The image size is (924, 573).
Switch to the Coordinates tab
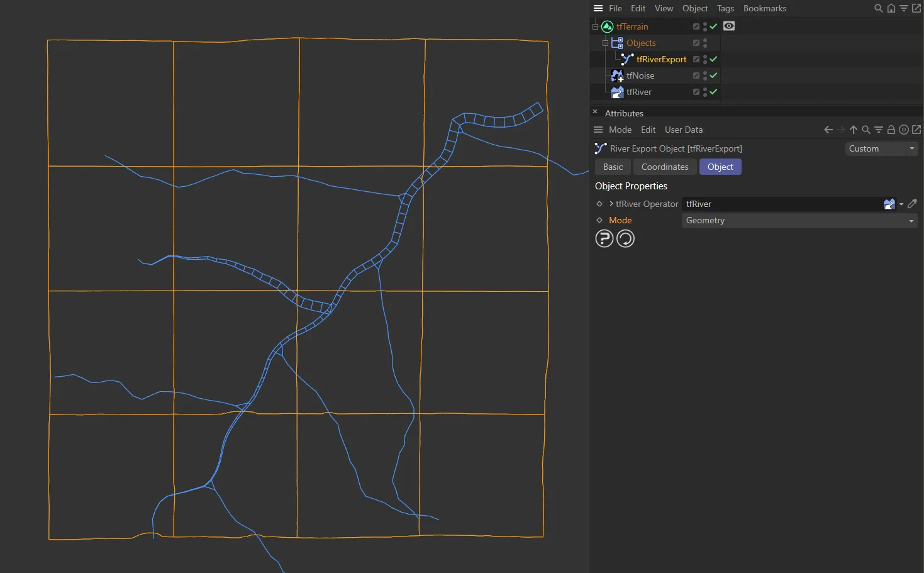[x=664, y=167]
